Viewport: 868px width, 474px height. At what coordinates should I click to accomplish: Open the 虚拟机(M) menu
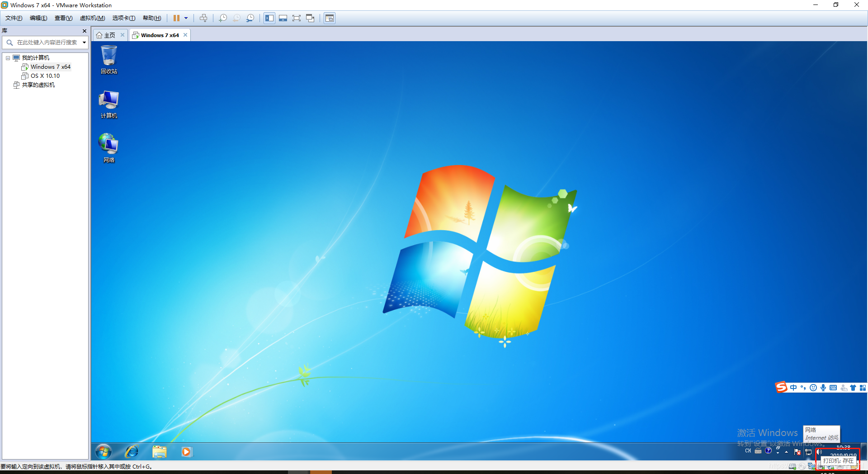point(92,18)
